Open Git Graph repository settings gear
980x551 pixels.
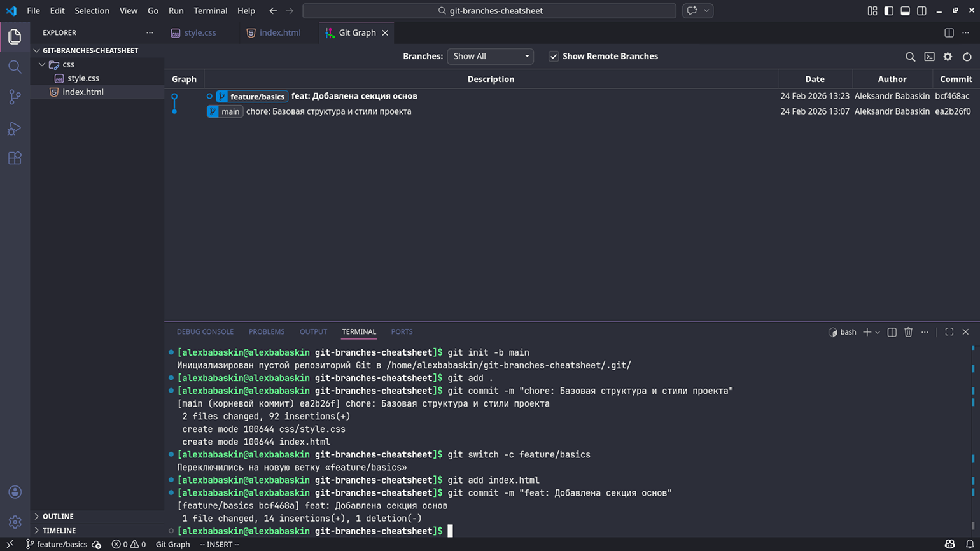click(948, 57)
